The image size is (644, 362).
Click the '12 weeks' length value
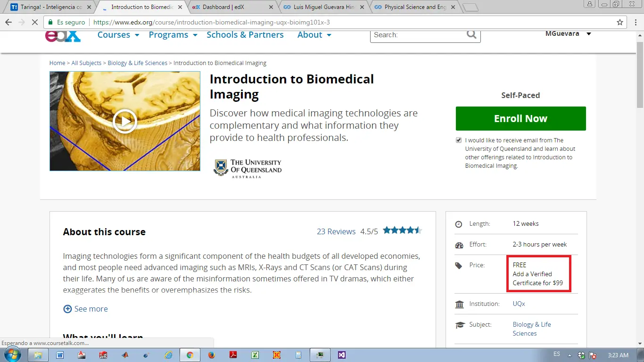526,224
